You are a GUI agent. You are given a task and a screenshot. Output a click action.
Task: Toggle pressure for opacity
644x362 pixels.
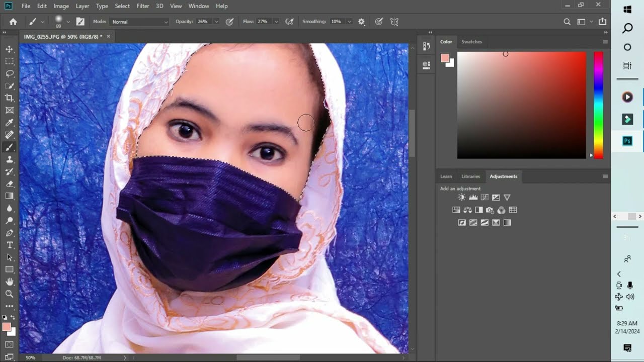(230, 22)
